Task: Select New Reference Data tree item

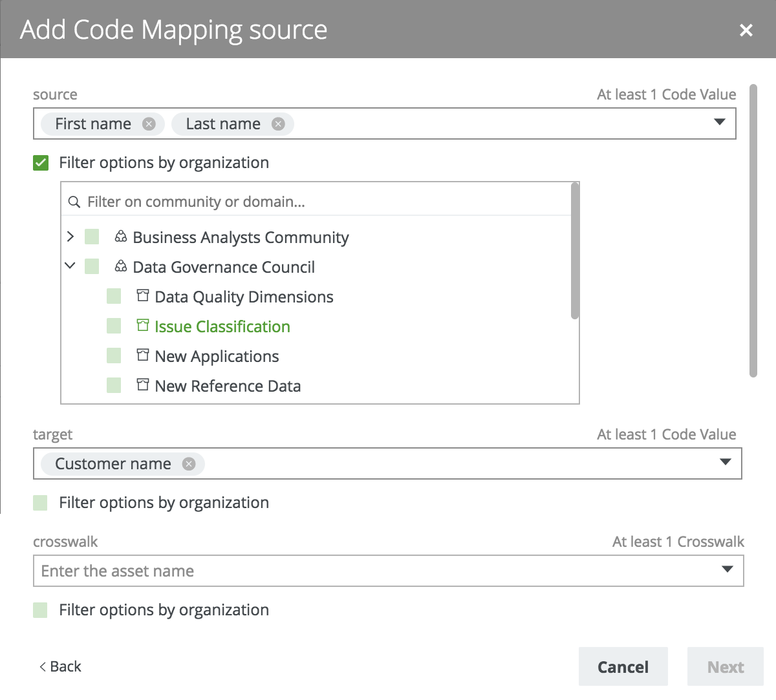Action: (x=228, y=387)
